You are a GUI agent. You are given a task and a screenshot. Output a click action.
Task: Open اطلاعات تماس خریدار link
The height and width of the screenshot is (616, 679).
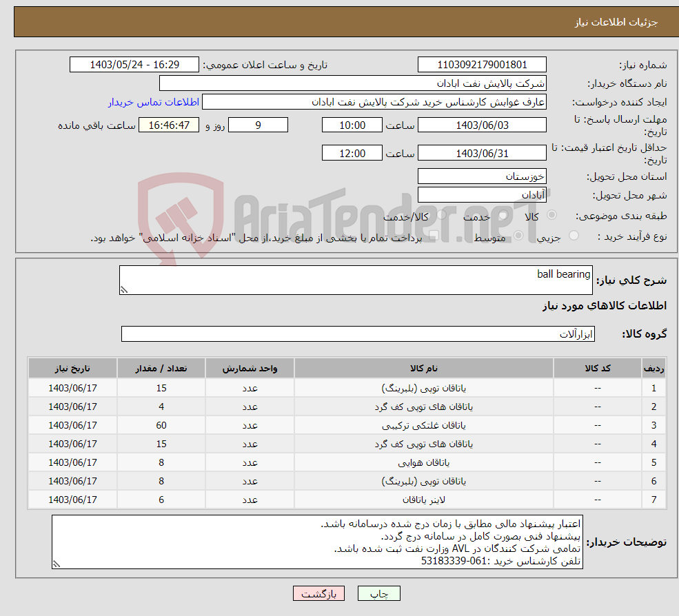(154, 102)
